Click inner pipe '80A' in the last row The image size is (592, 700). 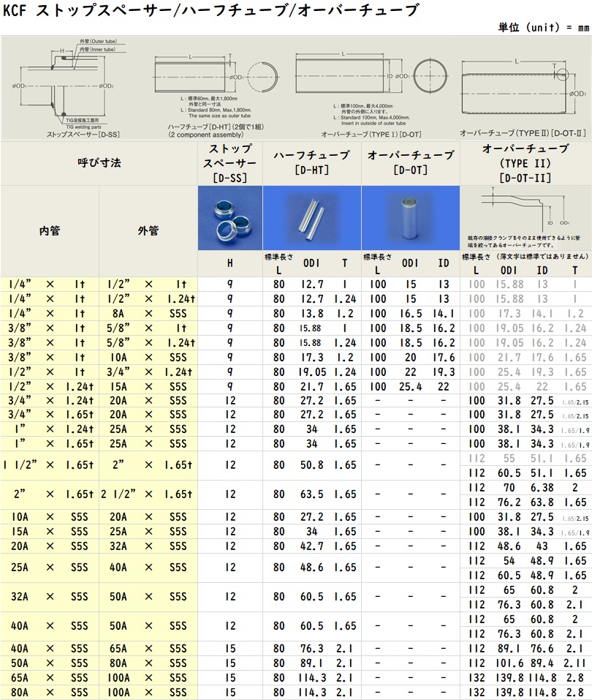click(20, 693)
